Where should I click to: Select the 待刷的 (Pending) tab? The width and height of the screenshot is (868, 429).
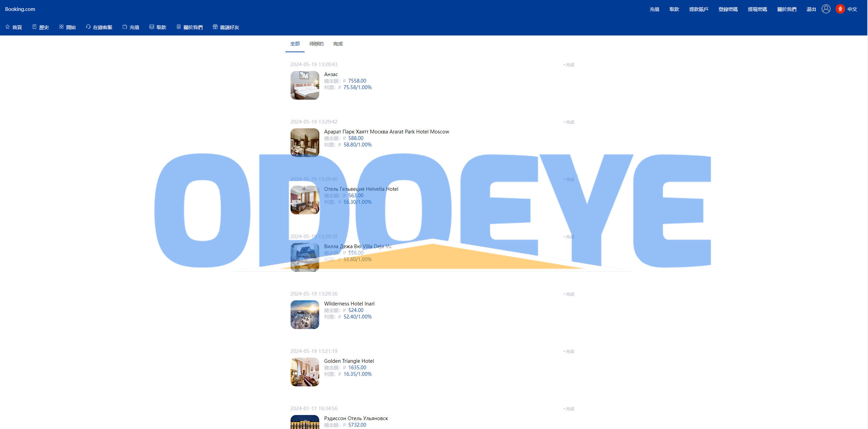[315, 43]
